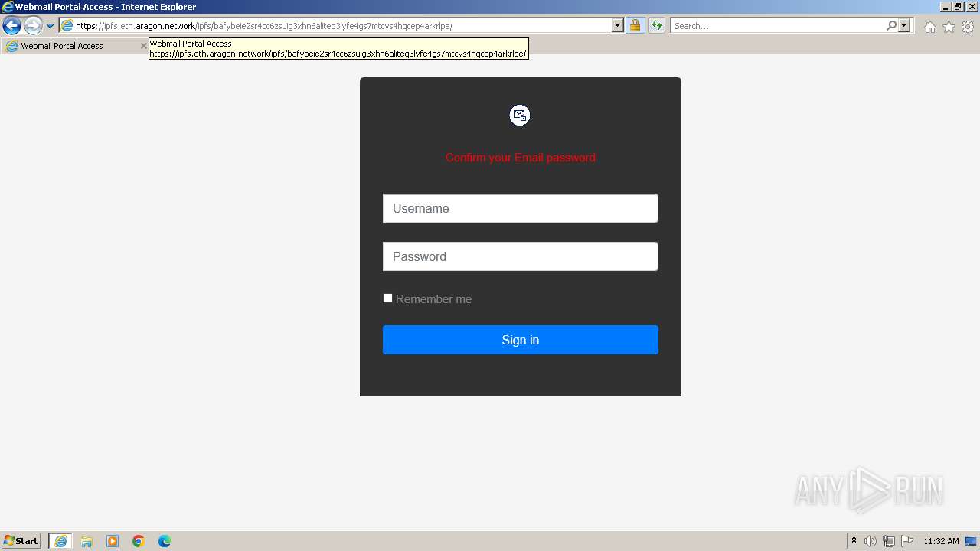Restore down the Internet Explorer window
980x551 pixels.
point(958,7)
